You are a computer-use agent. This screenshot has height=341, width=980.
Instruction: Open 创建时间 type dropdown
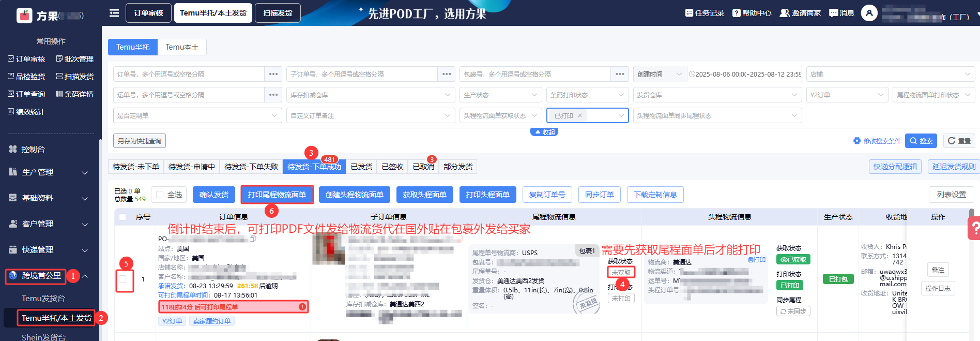click(660, 74)
